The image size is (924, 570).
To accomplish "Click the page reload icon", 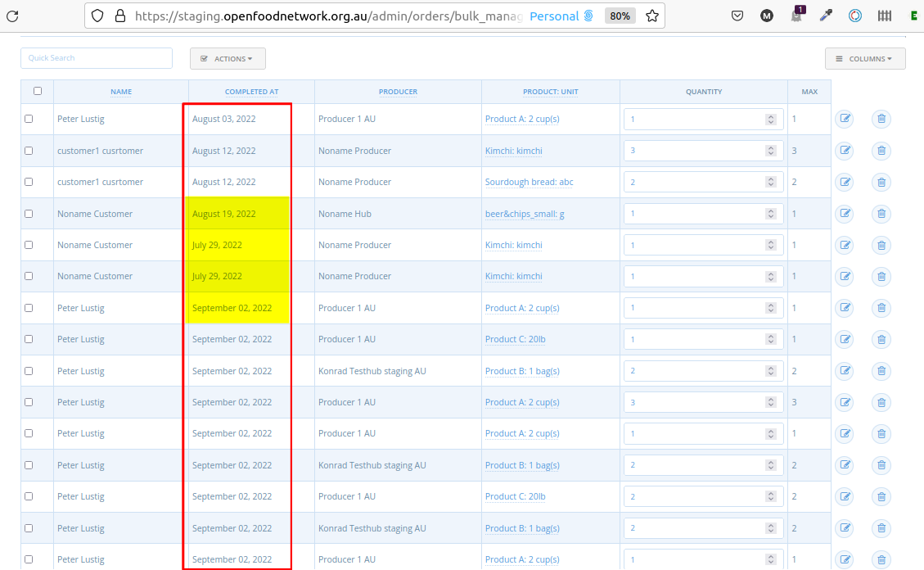I will [x=13, y=15].
